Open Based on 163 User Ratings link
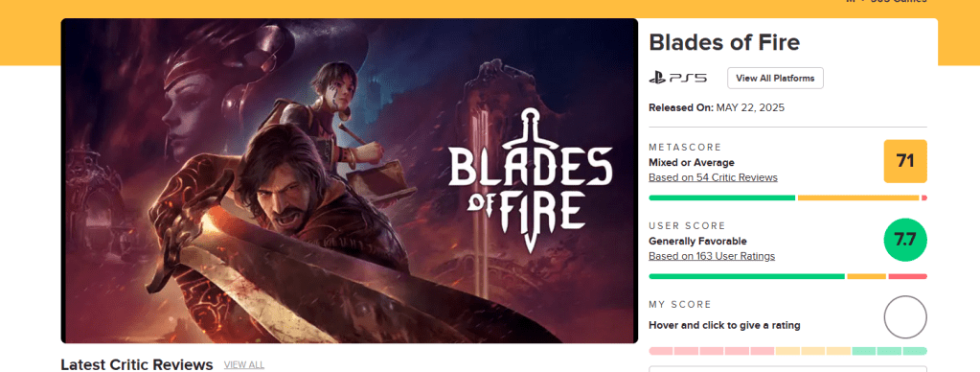Image resolution: width=980 pixels, height=372 pixels. [x=712, y=256]
